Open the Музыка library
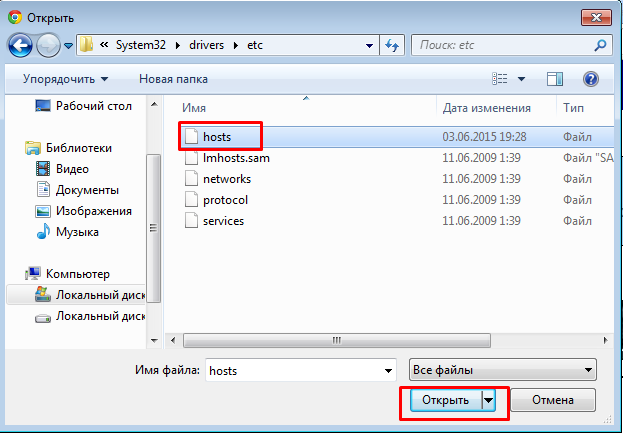This screenshot has width=623, height=433. click(x=68, y=232)
